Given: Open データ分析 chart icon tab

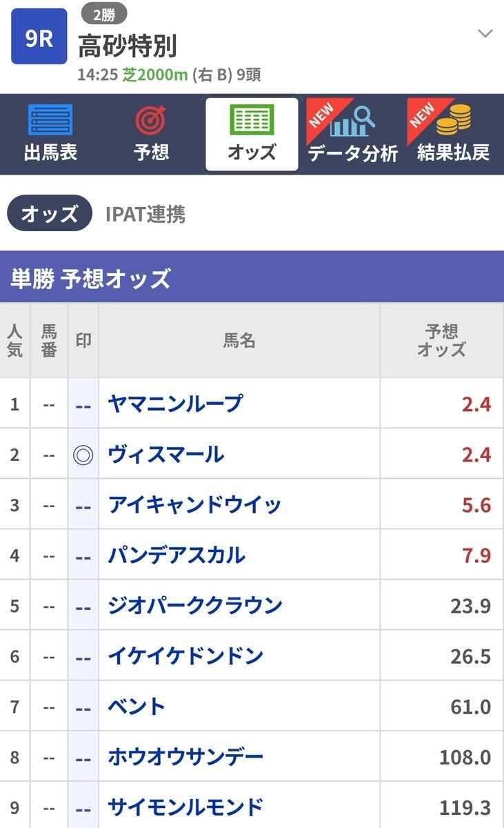Looking at the screenshot, I should (x=352, y=134).
